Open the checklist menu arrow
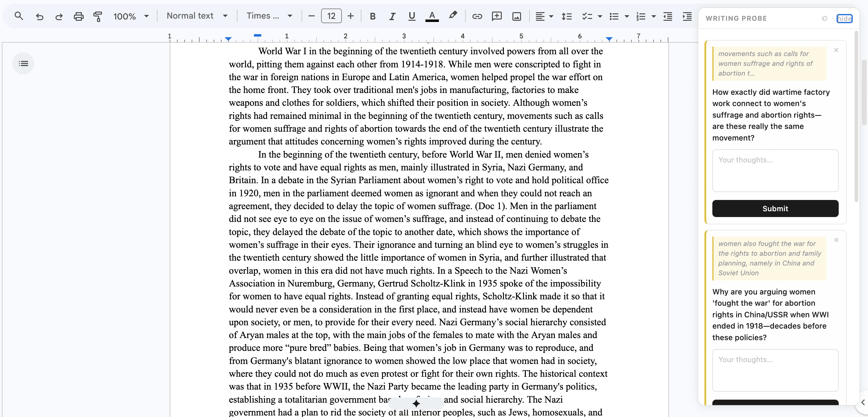The image size is (868, 417). [x=600, y=16]
